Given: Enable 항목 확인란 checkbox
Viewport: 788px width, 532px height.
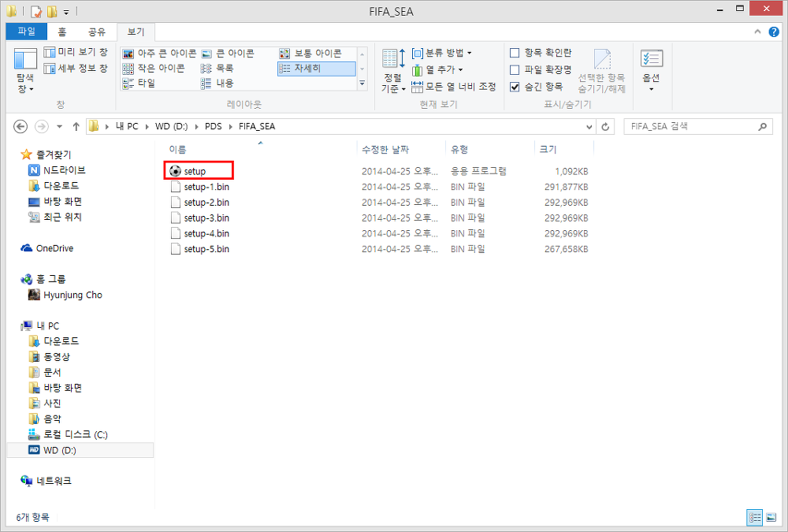Looking at the screenshot, I should 515,53.
